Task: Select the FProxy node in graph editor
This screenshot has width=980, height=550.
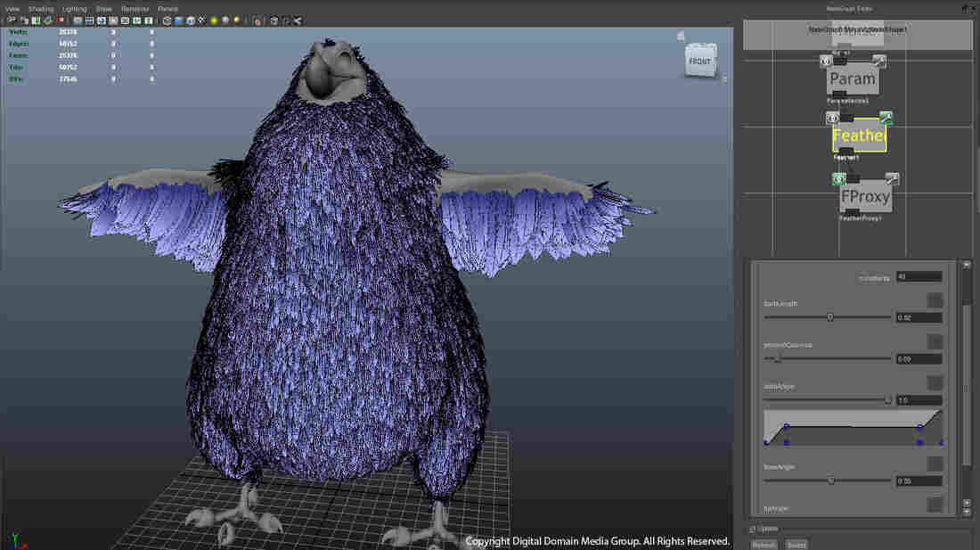Action: pyautogui.click(x=865, y=197)
